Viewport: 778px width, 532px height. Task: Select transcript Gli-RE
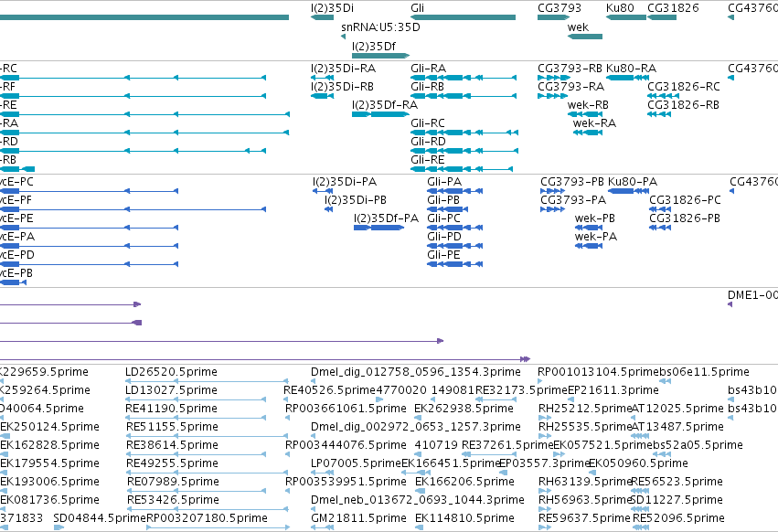[427, 160]
